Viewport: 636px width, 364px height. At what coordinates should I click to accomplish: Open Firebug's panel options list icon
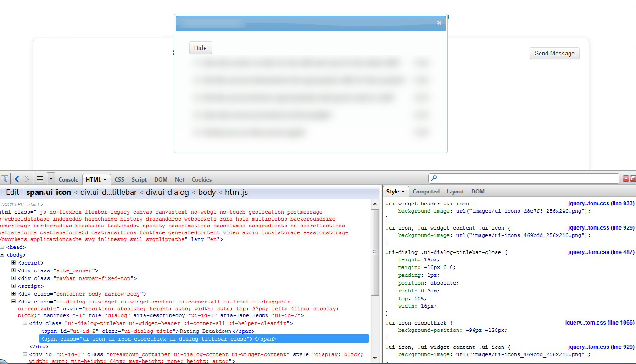(x=39, y=179)
